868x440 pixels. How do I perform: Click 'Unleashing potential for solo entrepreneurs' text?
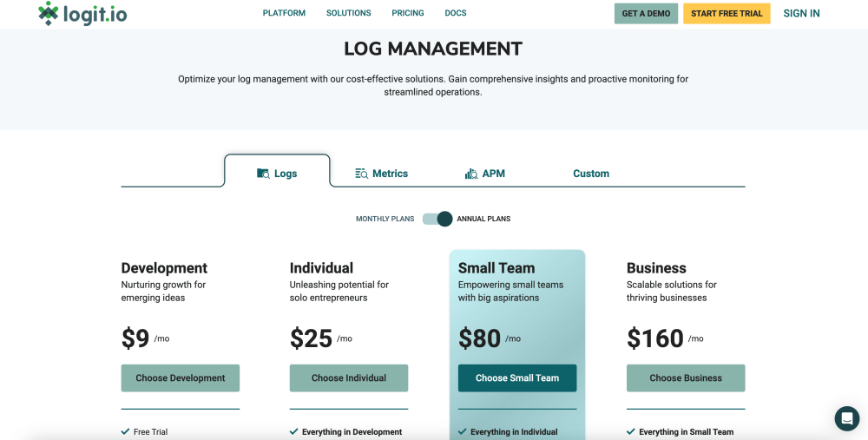339,291
